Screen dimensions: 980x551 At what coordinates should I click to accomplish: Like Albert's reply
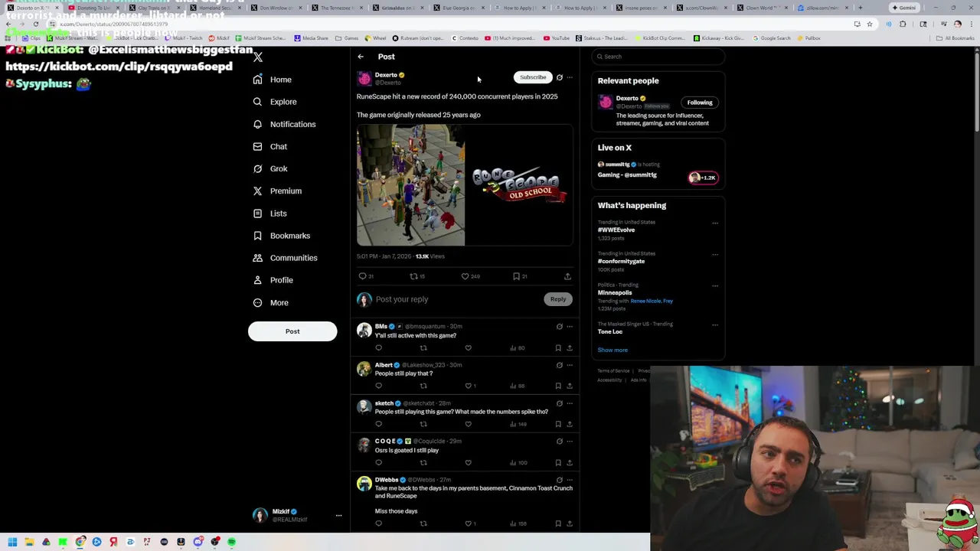pyautogui.click(x=468, y=386)
